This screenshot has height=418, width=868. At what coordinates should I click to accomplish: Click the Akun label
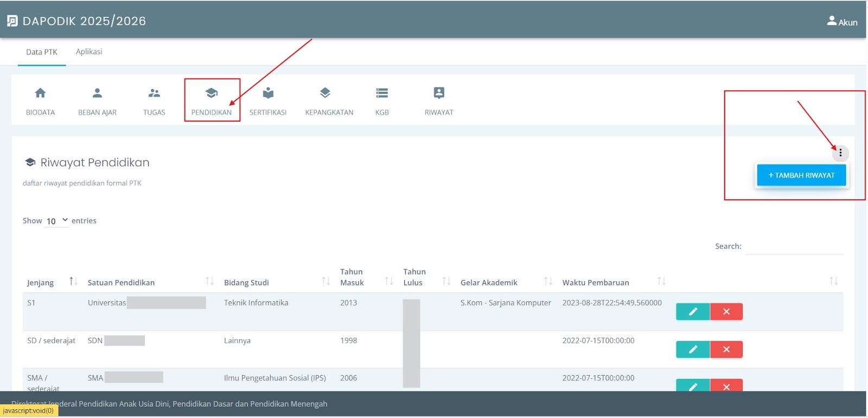[848, 22]
